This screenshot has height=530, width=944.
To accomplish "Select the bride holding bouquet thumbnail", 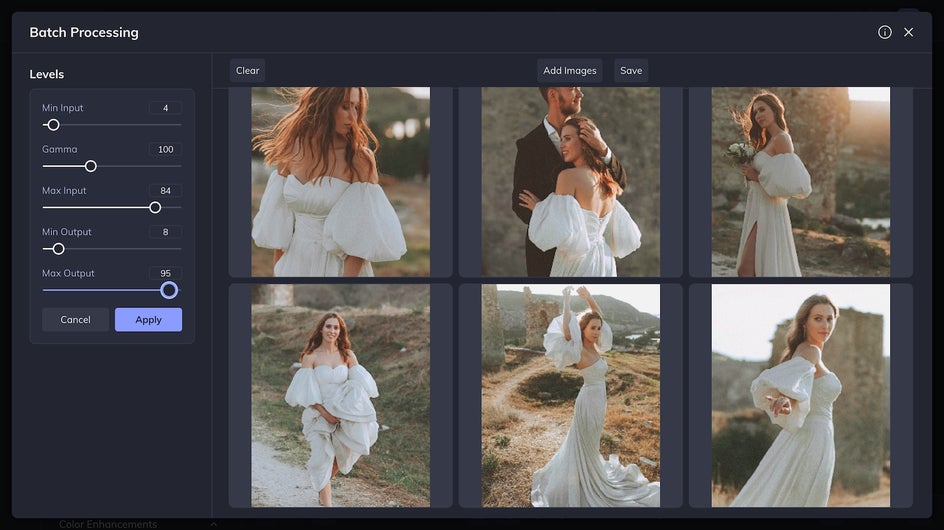I will coord(801,182).
